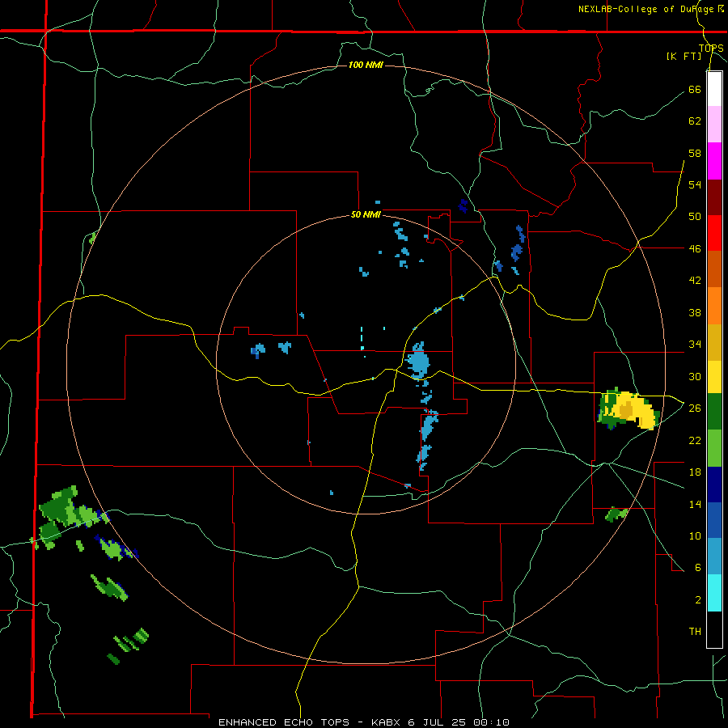
Task: Click the bright red 46 kft legend swatch
Action: (714, 233)
